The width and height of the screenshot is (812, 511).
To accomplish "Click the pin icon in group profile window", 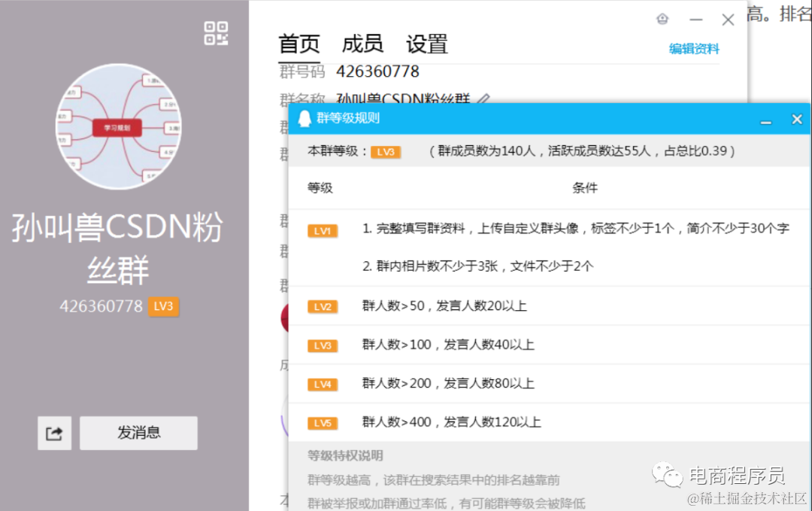I will [662, 19].
